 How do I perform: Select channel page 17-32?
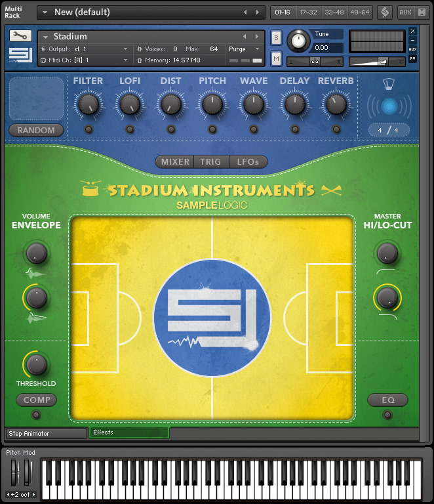pos(308,12)
